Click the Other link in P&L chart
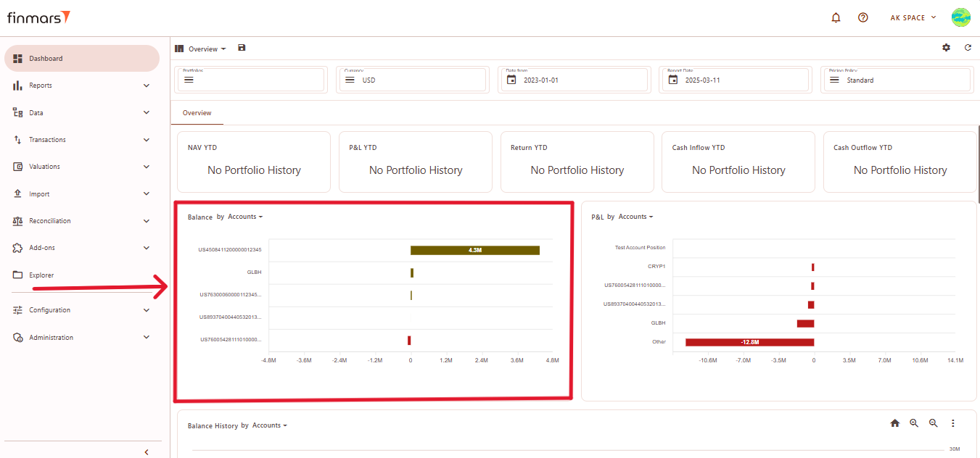 pos(659,341)
